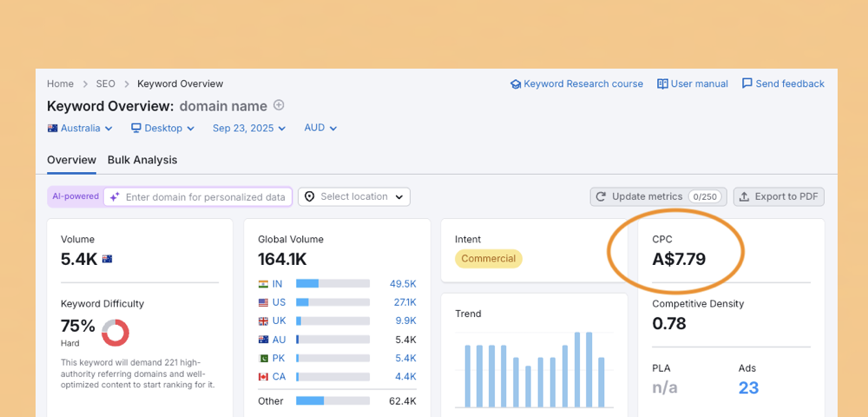Change the AUD currency dropdown

click(x=320, y=128)
